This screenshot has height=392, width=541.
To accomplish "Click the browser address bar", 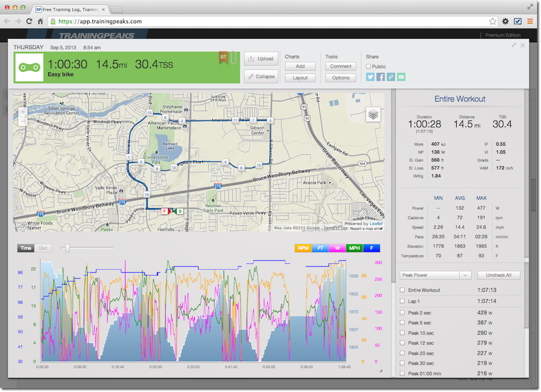I will [x=273, y=22].
